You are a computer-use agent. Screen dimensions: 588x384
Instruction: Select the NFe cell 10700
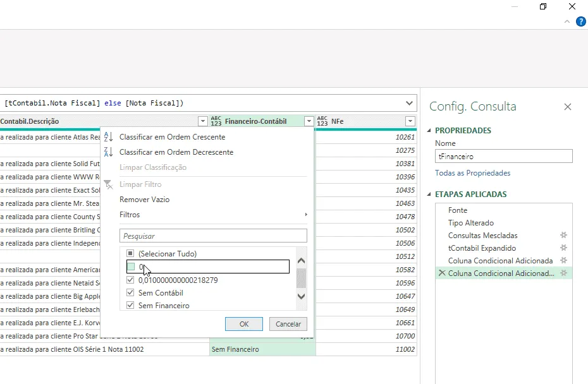(x=366, y=336)
